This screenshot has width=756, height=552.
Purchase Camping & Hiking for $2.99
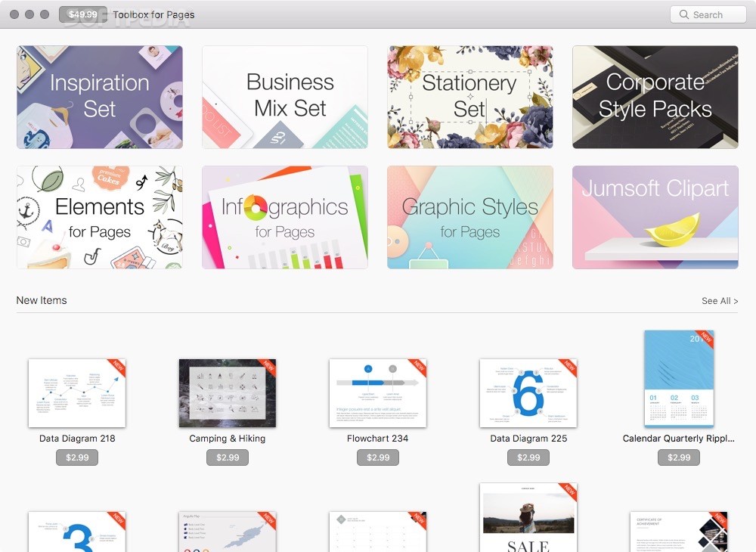pyautogui.click(x=227, y=457)
